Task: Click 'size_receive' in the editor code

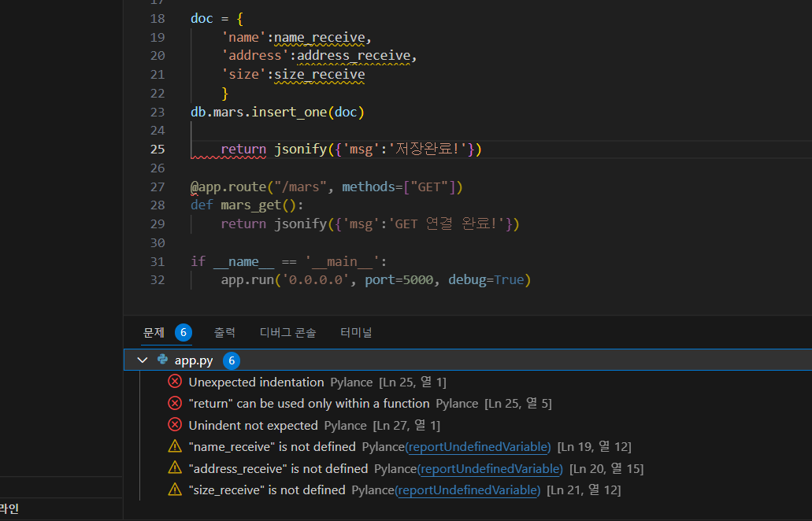Action: point(320,75)
